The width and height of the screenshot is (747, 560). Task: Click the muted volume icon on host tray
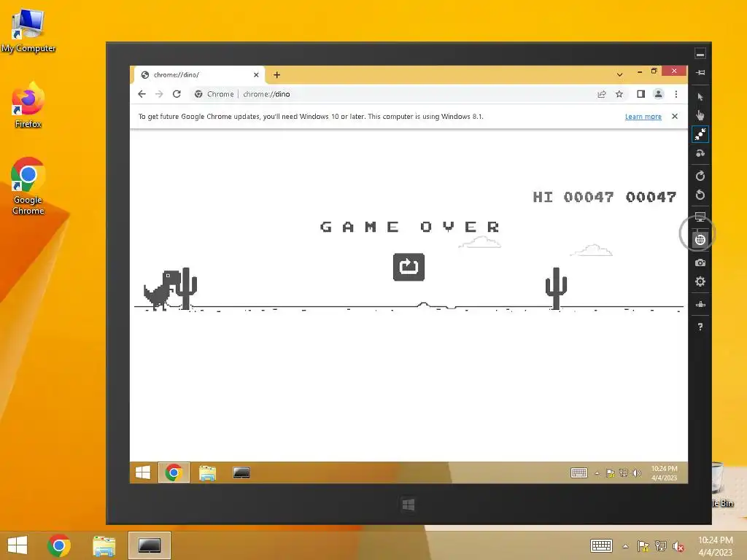click(x=678, y=546)
